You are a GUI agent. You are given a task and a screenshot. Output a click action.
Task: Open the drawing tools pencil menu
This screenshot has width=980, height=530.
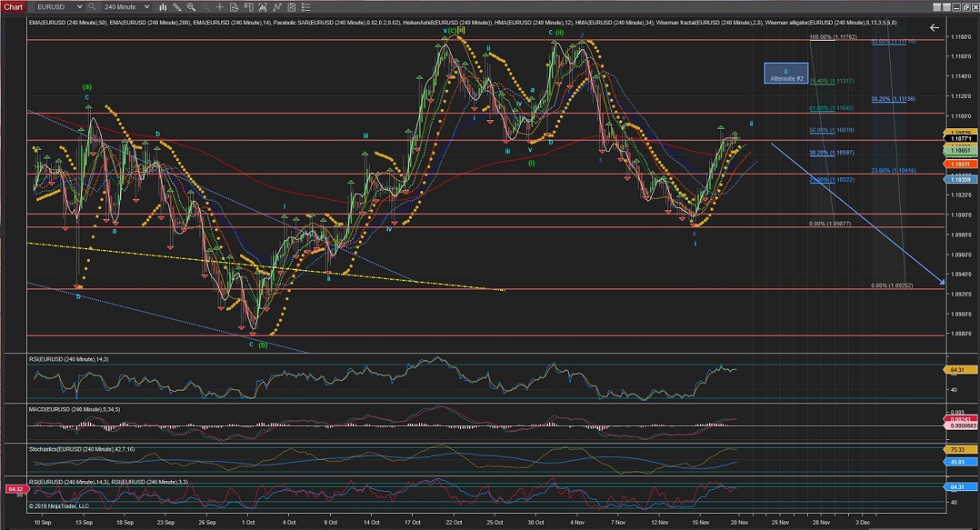(176, 5)
